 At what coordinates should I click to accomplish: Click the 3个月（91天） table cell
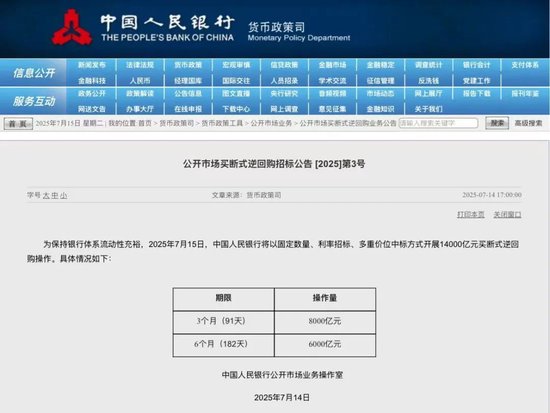point(223,322)
